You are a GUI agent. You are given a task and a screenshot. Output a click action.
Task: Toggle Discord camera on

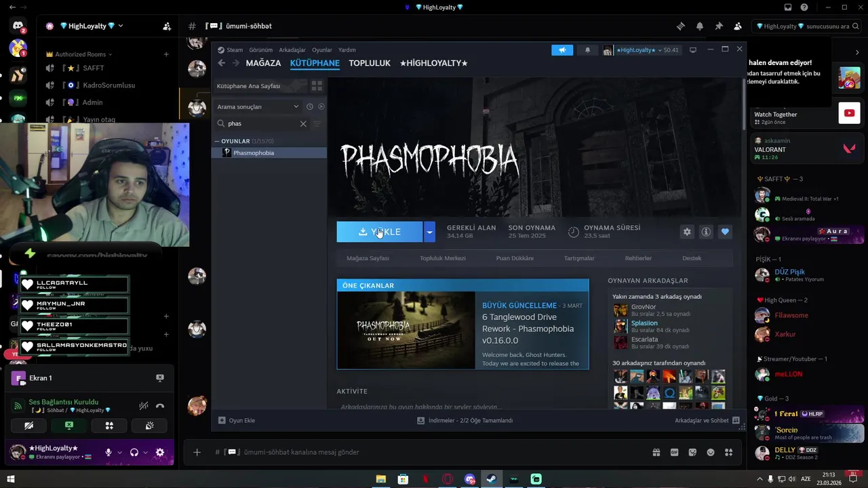coord(28,426)
